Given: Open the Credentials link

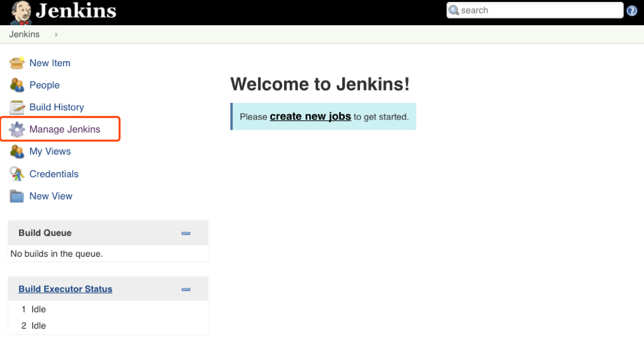Looking at the screenshot, I should (x=54, y=174).
